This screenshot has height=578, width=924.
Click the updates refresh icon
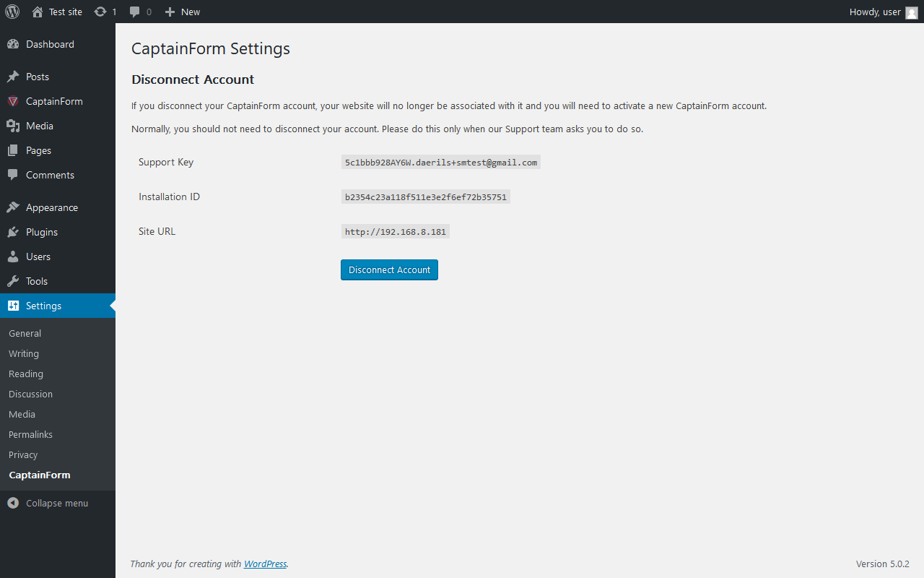[x=100, y=12]
